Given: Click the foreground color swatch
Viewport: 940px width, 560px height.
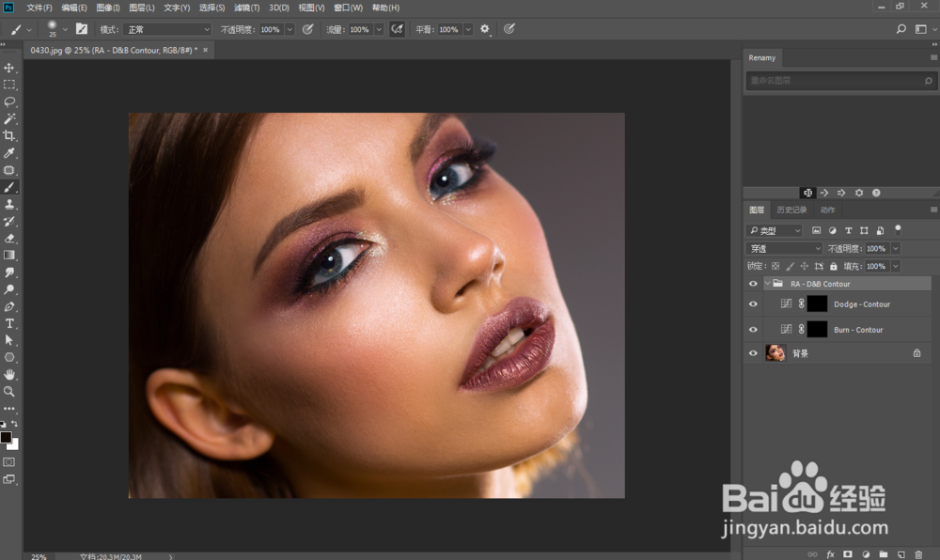Looking at the screenshot, I should pos(7,438).
